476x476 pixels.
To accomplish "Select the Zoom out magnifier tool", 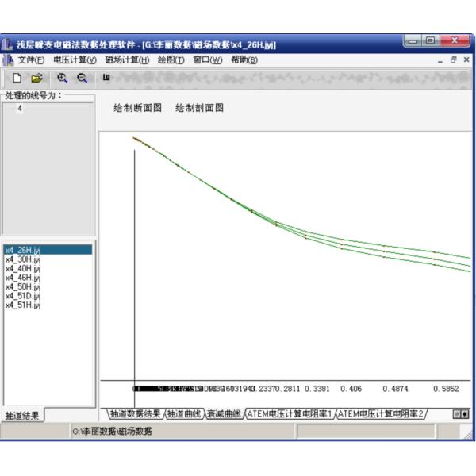I will pos(80,79).
